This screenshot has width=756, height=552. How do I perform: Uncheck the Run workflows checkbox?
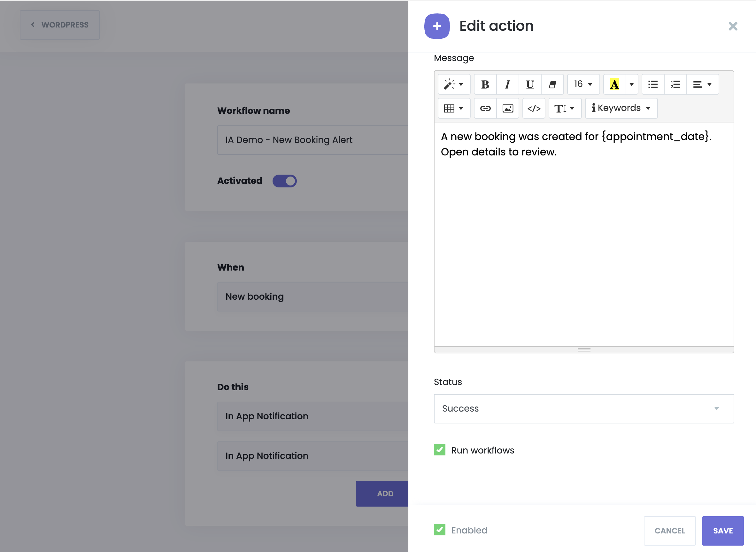pyautogui.click(x=439, y=450)
